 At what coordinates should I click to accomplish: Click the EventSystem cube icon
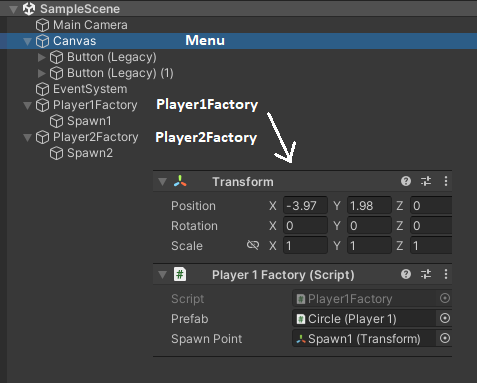[x=42, y=89]
